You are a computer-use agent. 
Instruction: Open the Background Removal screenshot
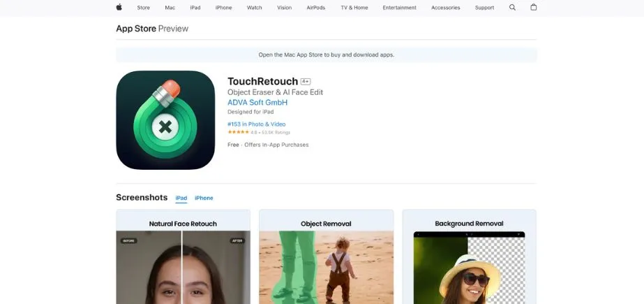[x=469, y=256]
